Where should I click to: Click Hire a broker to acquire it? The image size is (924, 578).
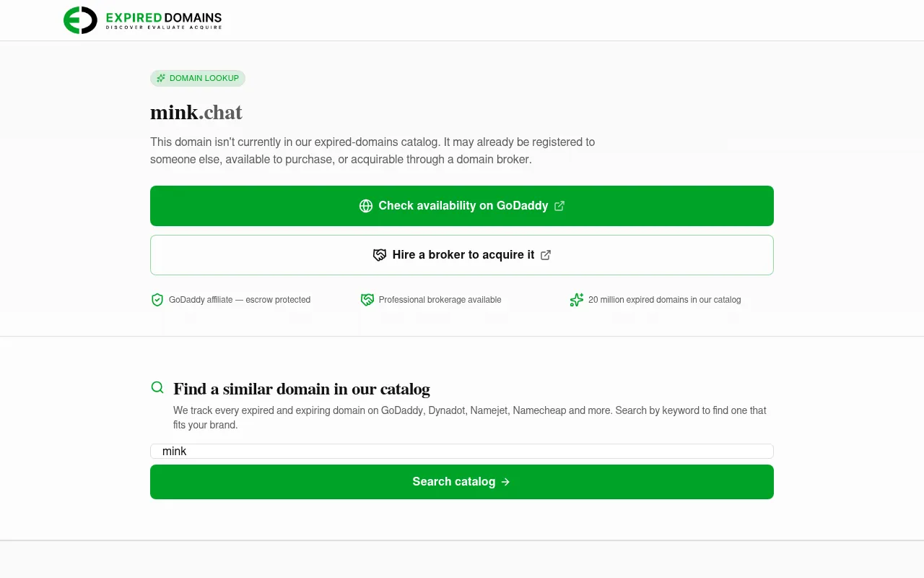coord(462,255)
